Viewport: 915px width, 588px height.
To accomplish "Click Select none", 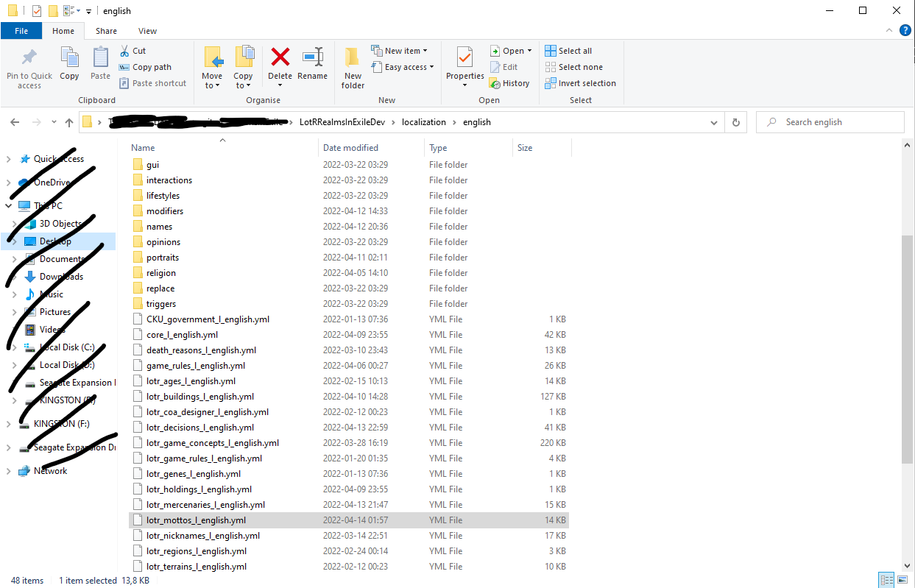I will pos(573,67).
